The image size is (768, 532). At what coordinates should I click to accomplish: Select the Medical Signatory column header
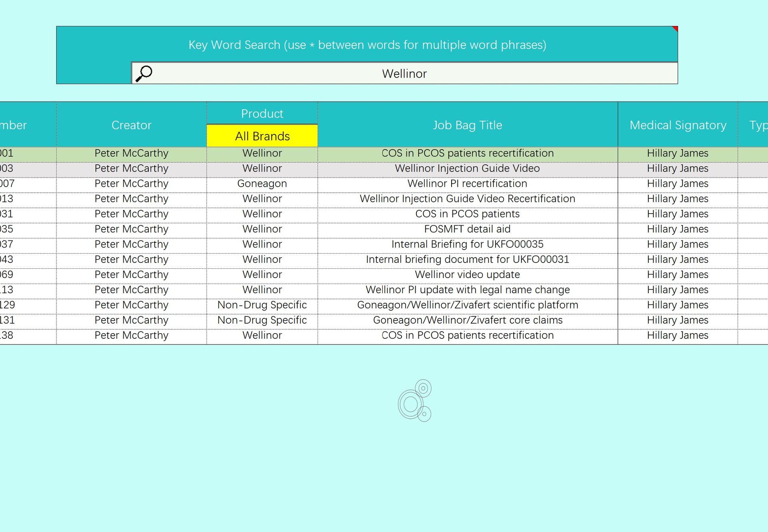pos(678,125)
